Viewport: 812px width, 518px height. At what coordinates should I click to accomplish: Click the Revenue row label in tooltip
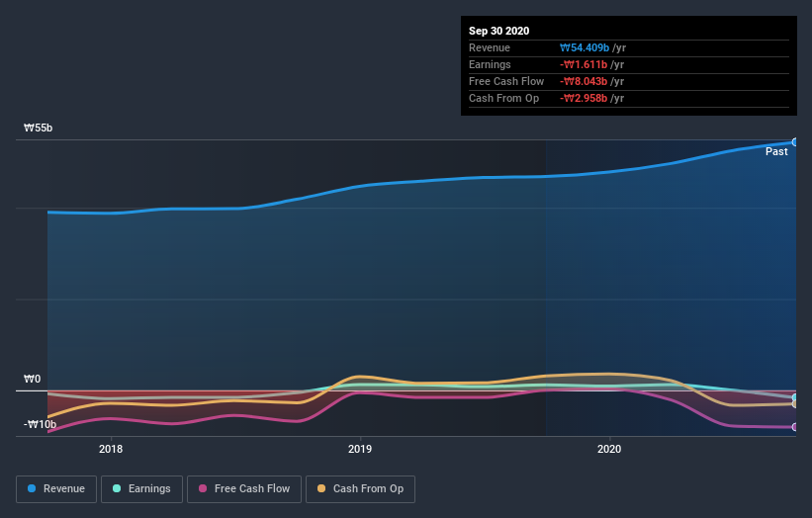click(490, 47)
